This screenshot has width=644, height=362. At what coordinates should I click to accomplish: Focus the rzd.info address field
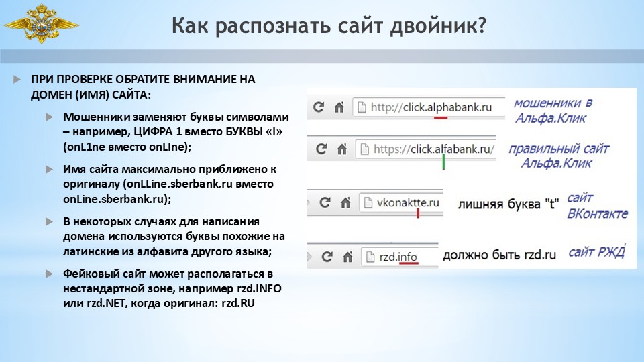tap(398, 255)
